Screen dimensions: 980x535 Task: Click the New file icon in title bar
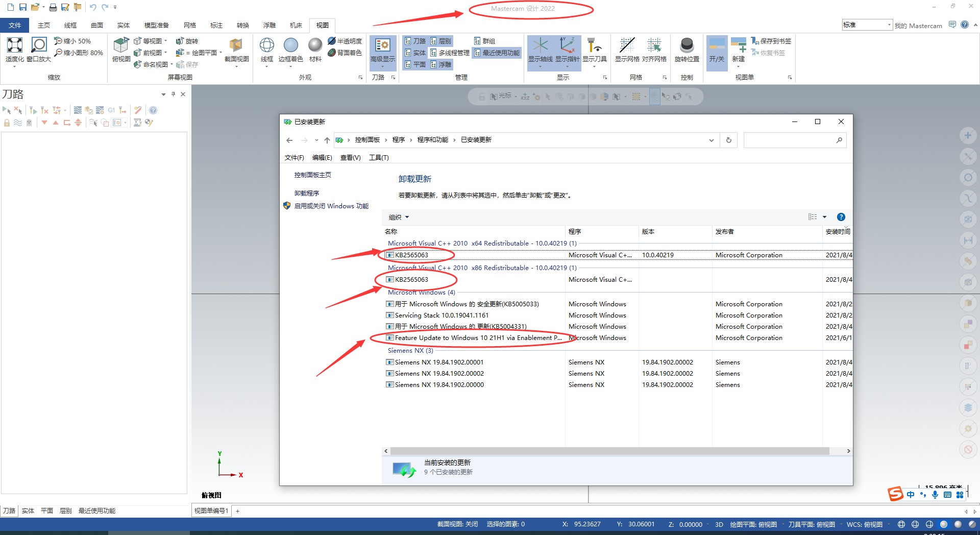pos(10,7)
